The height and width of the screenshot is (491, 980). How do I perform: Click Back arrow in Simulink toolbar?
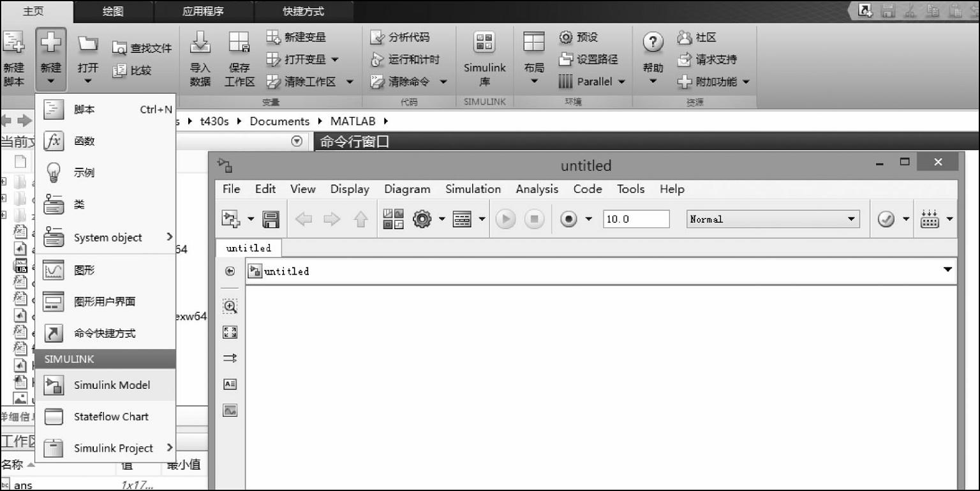point(304,220)
